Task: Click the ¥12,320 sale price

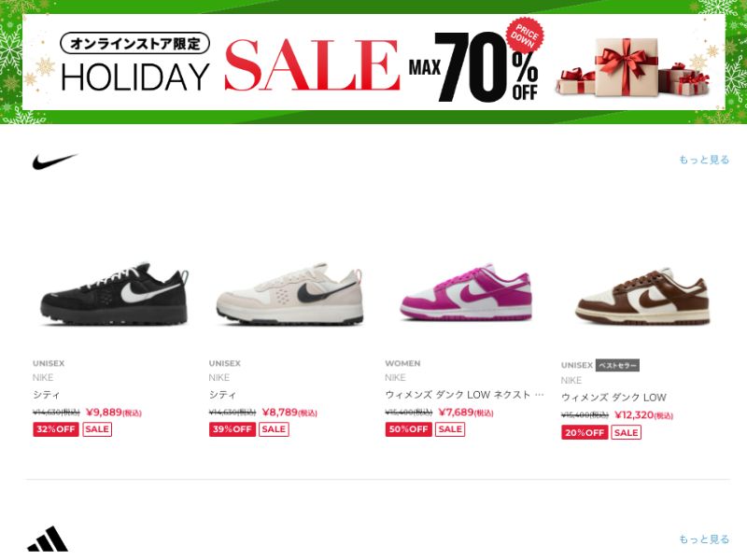Action: [x=643, y=414]
